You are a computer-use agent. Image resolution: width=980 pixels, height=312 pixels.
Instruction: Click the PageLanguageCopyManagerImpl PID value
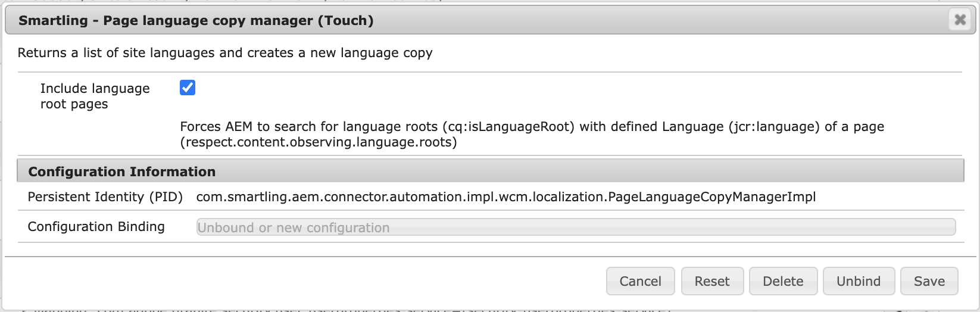coord(505,197)
